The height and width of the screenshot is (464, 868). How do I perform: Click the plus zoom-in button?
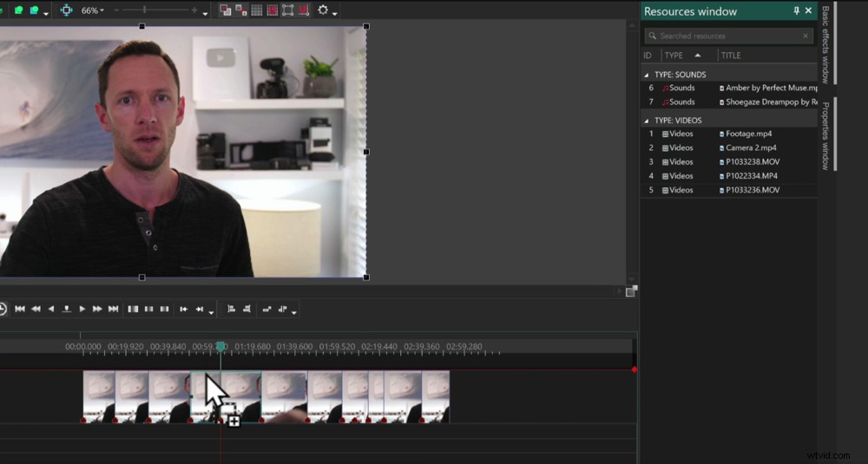[194, 10]
